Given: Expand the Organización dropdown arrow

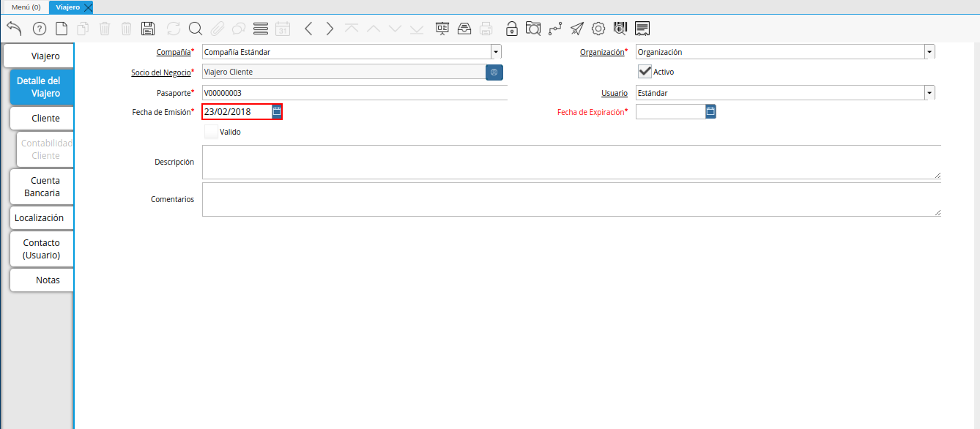Looking at the screenshot, I should (x=929, y=52).
